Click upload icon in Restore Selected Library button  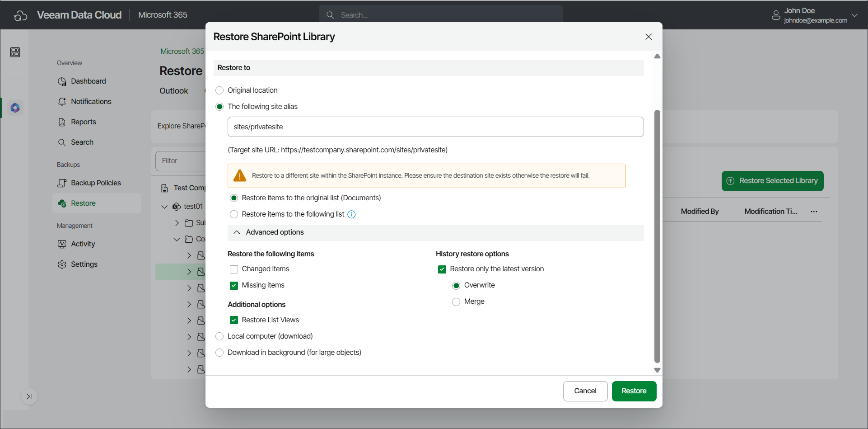click(x=730, y=181)
